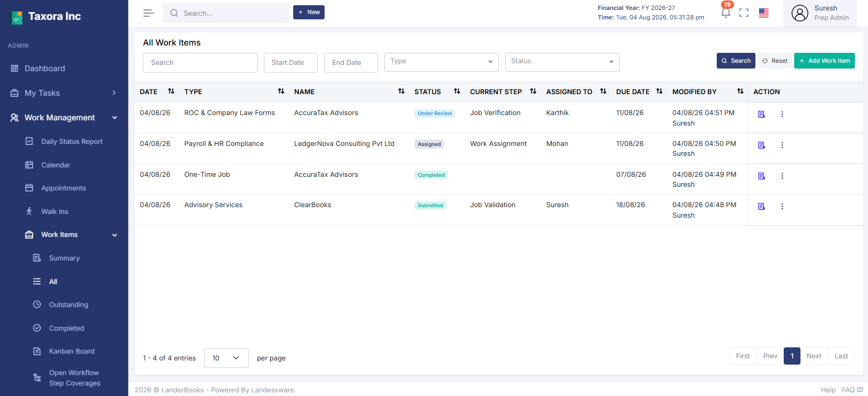This screenshot has width=868, height=396.
Task: Click the ClearBooks name cell
Action: pos(313,205)
